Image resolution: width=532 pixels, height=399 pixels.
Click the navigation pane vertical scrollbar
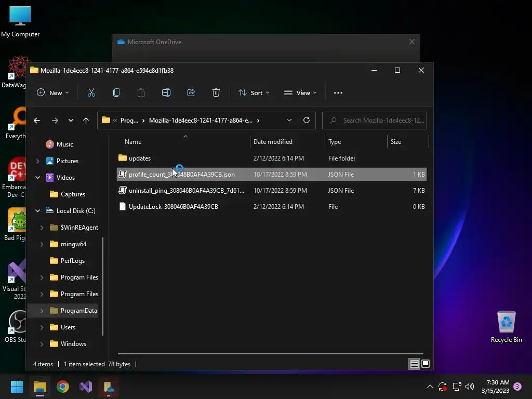(x=103, y=287)
